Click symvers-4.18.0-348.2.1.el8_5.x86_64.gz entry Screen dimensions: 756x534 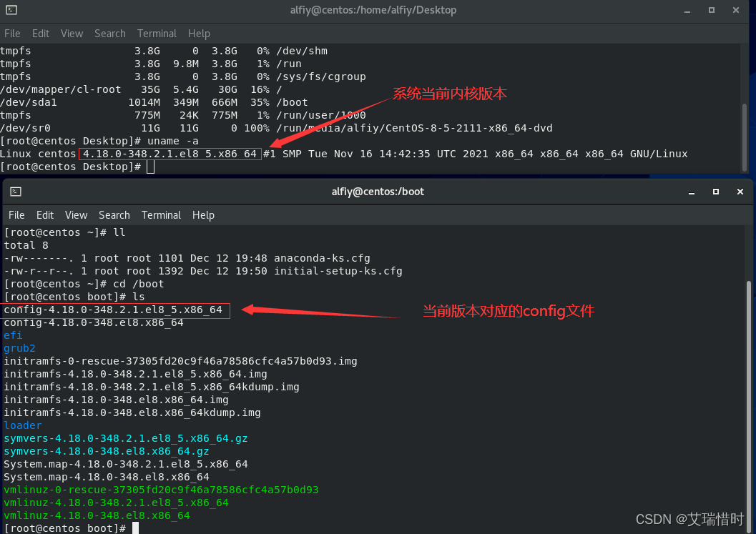126,439
